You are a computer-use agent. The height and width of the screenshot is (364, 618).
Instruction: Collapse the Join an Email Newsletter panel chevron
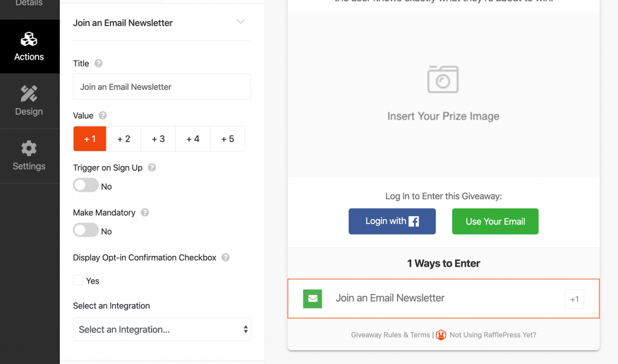tap(241, 22)
